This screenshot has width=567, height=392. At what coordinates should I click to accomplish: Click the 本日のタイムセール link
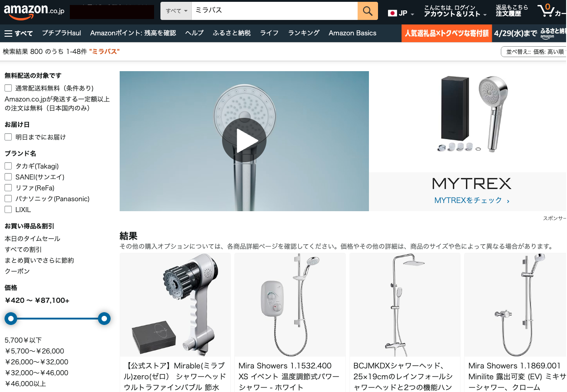coord(32,238)
